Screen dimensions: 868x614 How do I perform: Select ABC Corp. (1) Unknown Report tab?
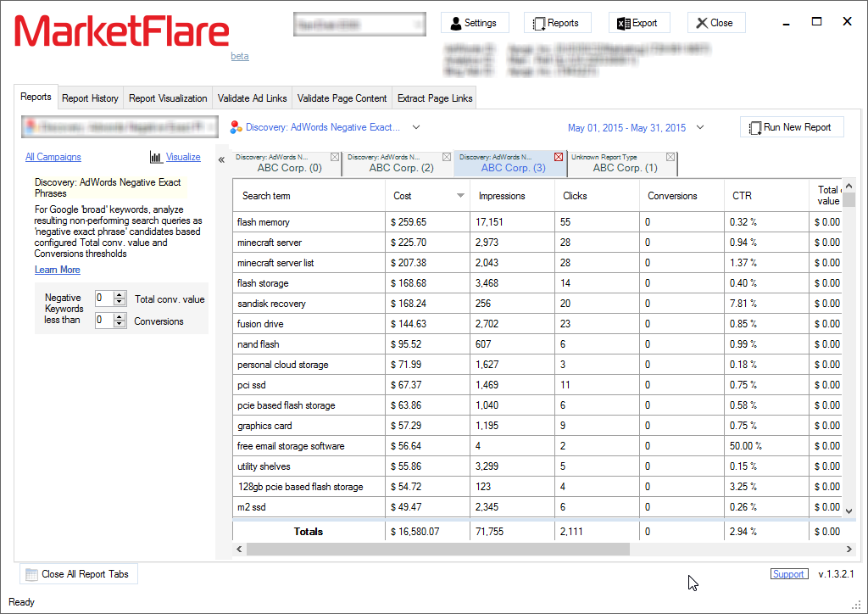(x=623, y=164)
